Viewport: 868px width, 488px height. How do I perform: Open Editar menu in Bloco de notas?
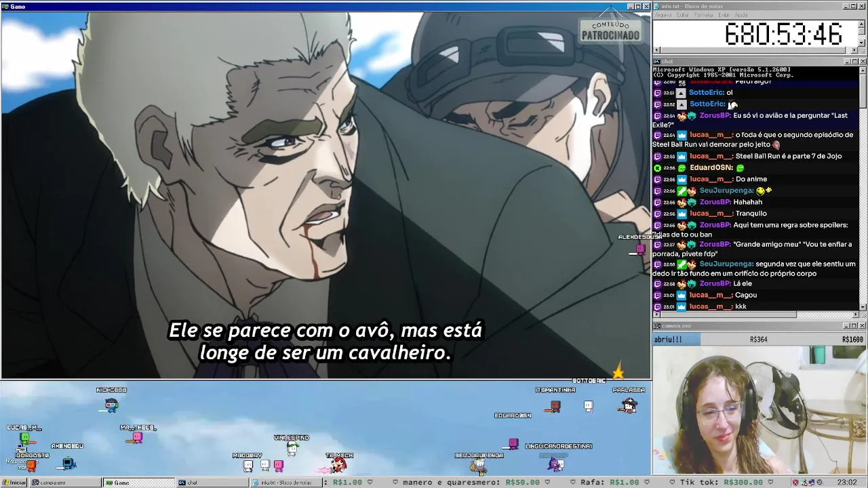(682, 15)
